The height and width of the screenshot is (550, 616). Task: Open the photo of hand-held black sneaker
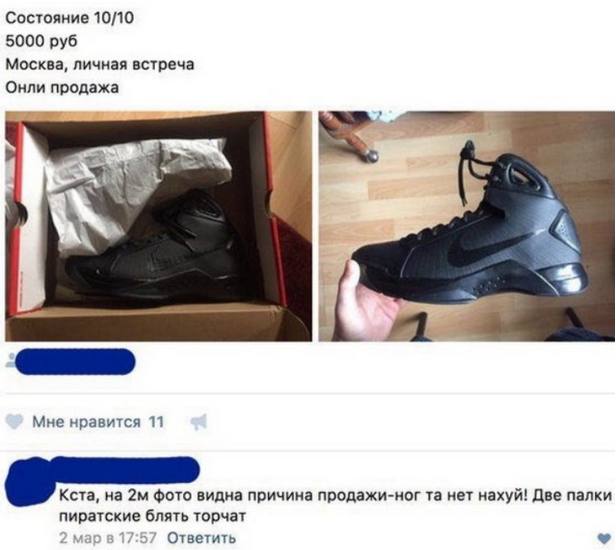tap(467, 226)
